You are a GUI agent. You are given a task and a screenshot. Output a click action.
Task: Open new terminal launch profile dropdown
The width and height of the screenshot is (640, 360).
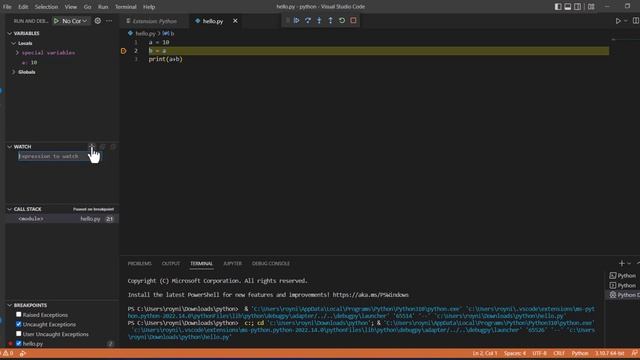point(629,264)
